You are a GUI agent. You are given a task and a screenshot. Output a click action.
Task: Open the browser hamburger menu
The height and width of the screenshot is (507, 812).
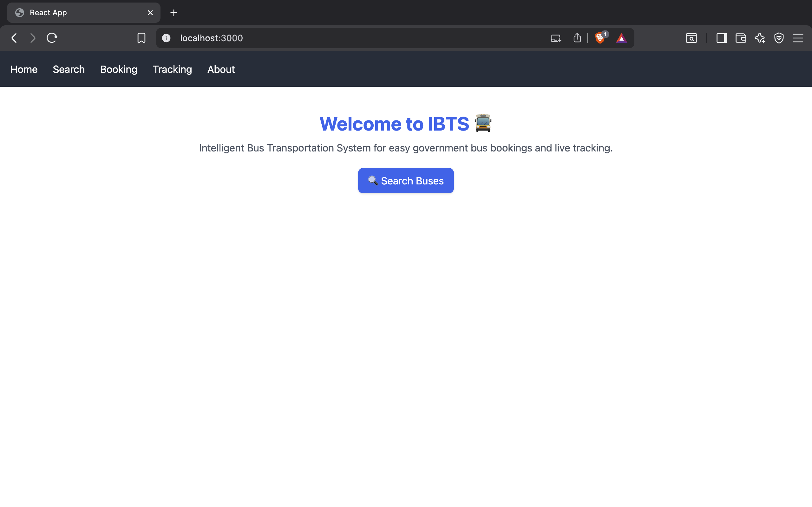(x=798, y=38)
